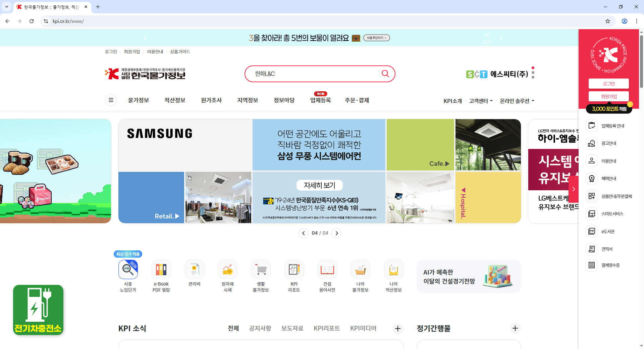Open 건설 용어사전 book icon
Screen dimensions: 644x349
327,269
